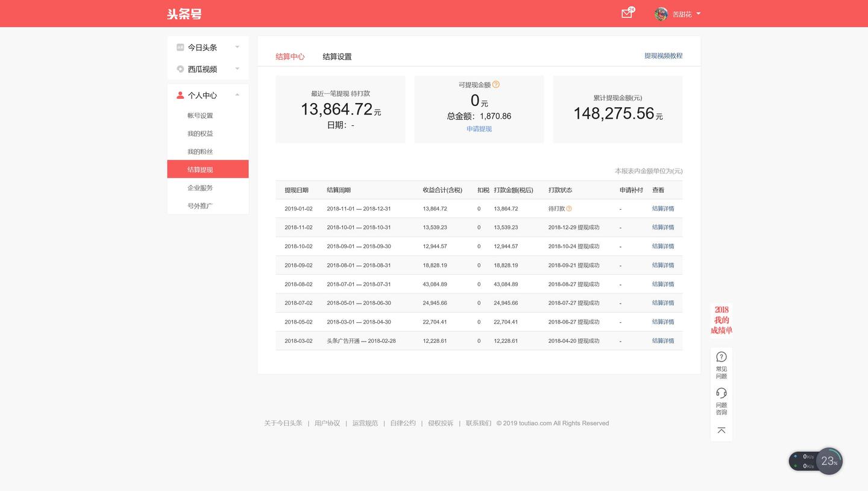Click the period 2018-07-01 --- 2018-07-31

pos(359,284)
